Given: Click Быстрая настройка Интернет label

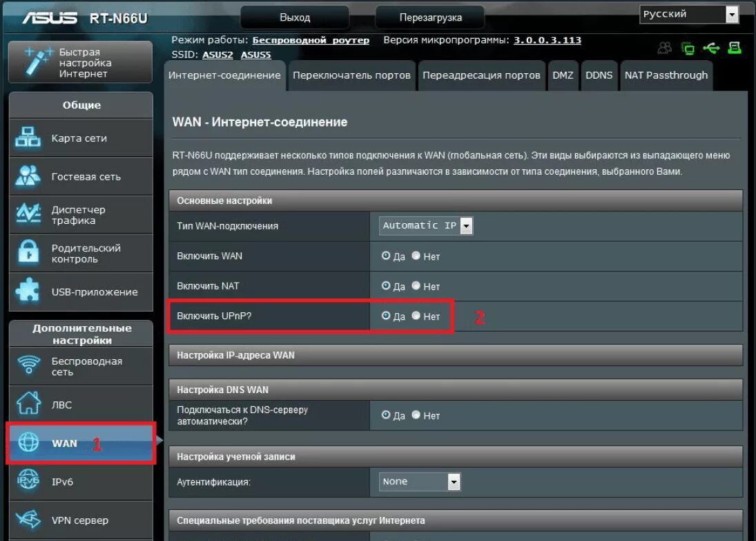Looking at the screenshot, I should pyautogui.click(x=86, y=63).
